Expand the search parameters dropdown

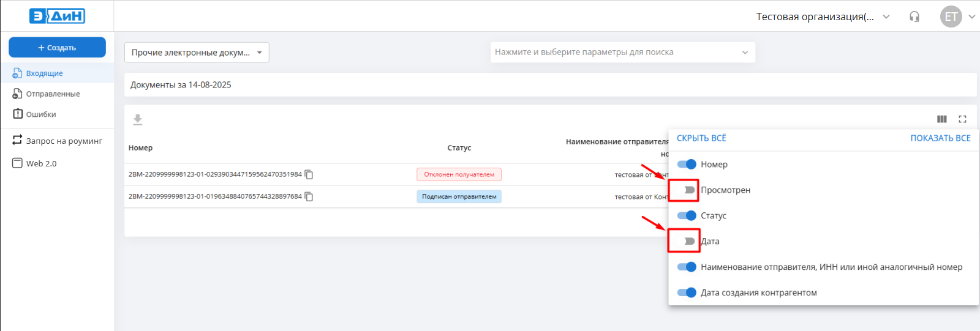pos(745,53)
